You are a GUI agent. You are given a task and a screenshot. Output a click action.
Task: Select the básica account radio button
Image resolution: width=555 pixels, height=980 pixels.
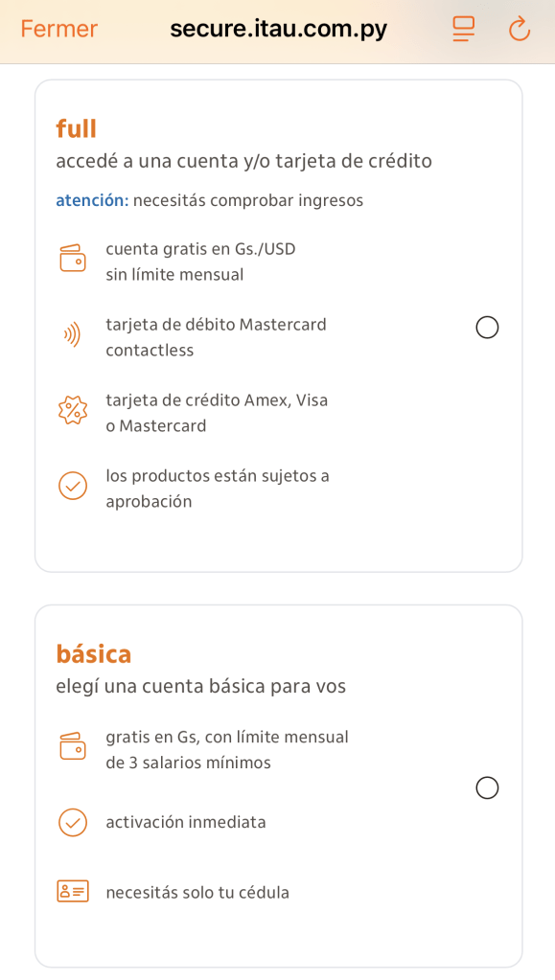487,786
